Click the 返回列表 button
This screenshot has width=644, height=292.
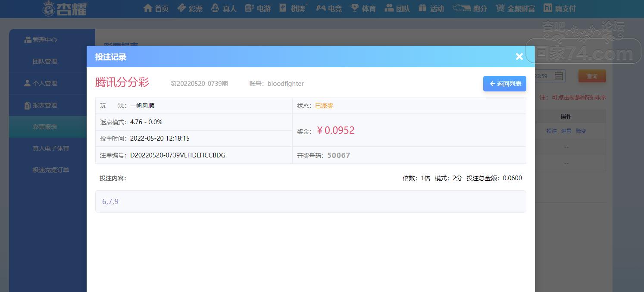click(505, 84)
